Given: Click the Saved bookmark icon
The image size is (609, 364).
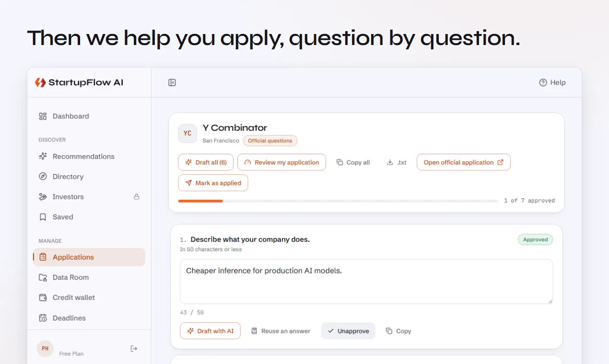Looking at the screenshot, I should coord(43,217).
